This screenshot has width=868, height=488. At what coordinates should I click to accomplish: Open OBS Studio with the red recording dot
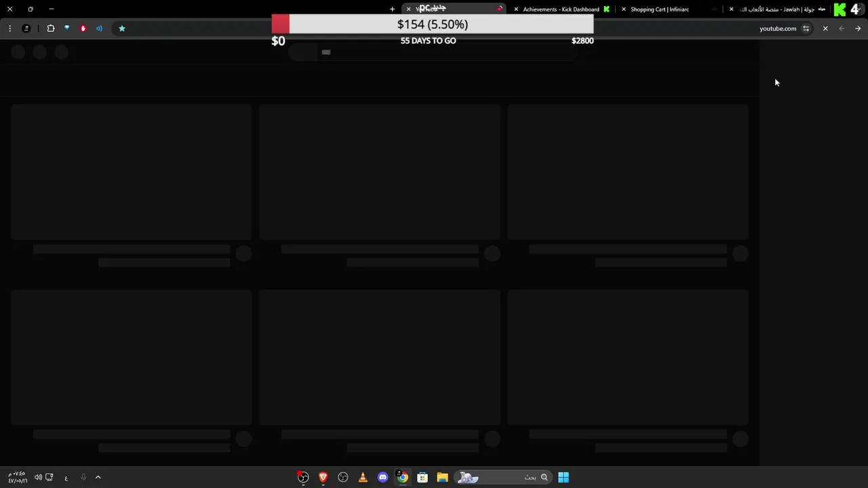pos(303,477)
